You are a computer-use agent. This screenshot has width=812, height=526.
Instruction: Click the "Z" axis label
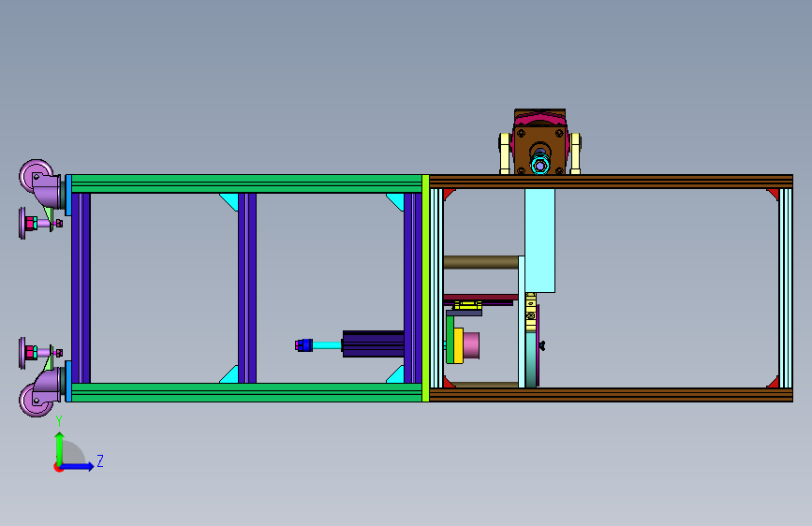click(100, 460)
